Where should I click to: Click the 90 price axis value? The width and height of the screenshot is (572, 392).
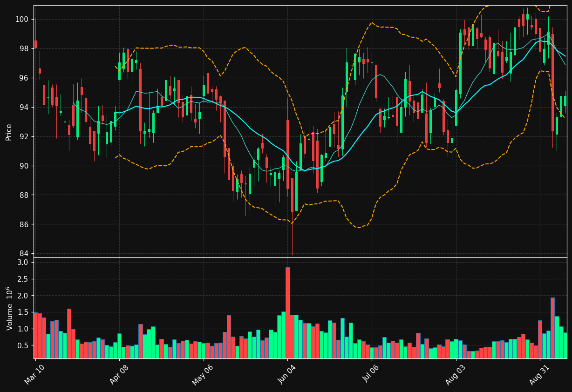click(x=25, y=166)
